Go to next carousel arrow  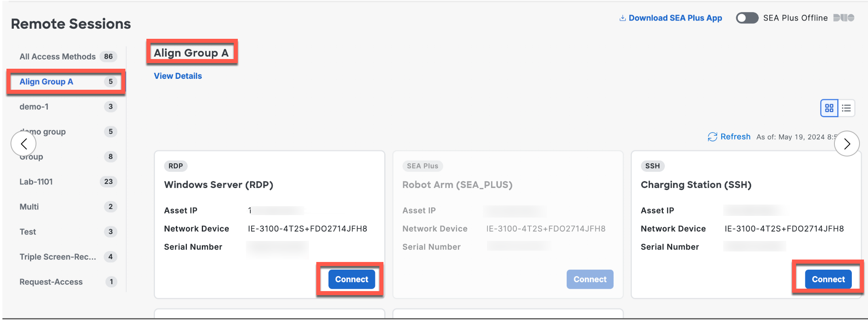847,144
